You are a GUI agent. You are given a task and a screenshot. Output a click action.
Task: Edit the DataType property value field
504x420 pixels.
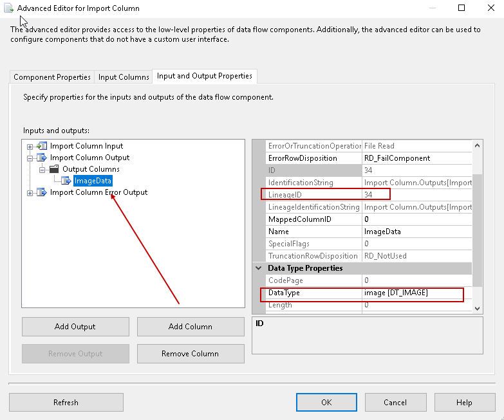412,293
